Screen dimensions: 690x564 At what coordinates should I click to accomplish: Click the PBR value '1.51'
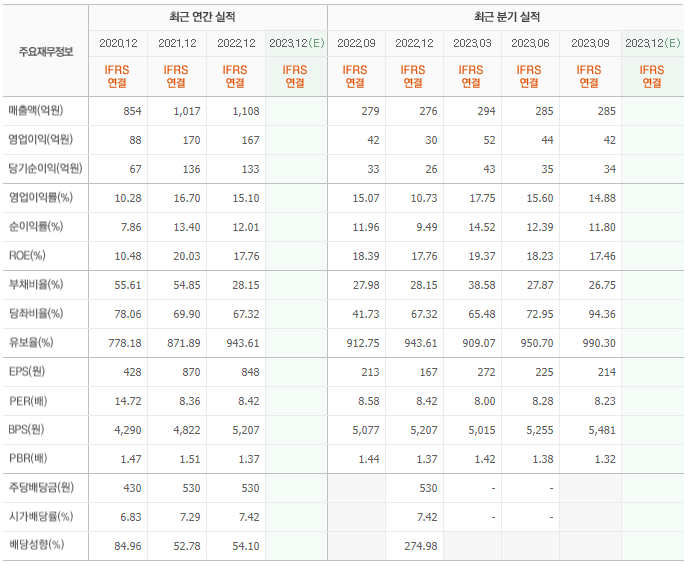click(x=190, y=460)
